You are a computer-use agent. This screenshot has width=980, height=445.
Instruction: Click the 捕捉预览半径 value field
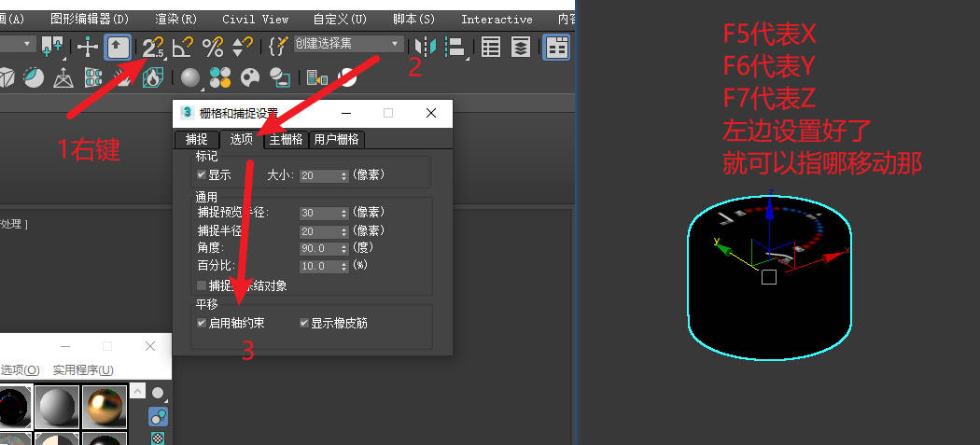coord(319,213)
